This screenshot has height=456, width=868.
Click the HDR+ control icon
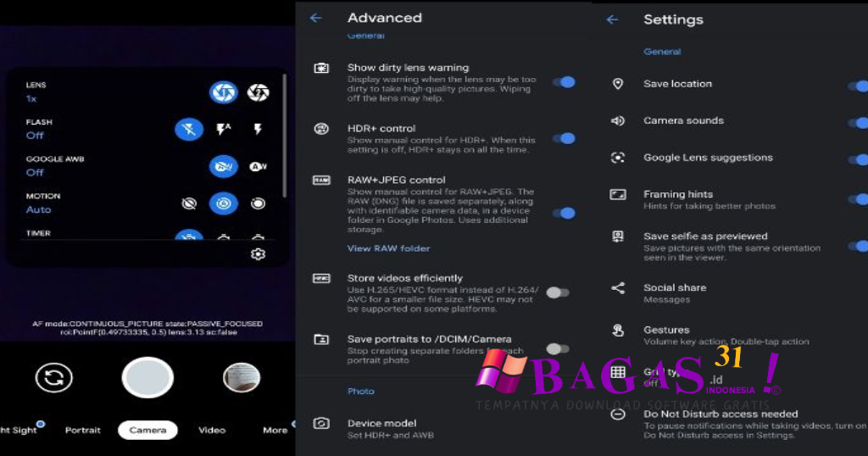pyautogui.click(x=321, y=129)
